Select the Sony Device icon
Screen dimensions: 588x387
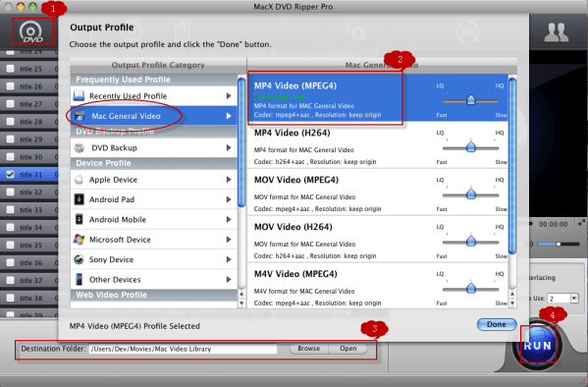point(80,259)
